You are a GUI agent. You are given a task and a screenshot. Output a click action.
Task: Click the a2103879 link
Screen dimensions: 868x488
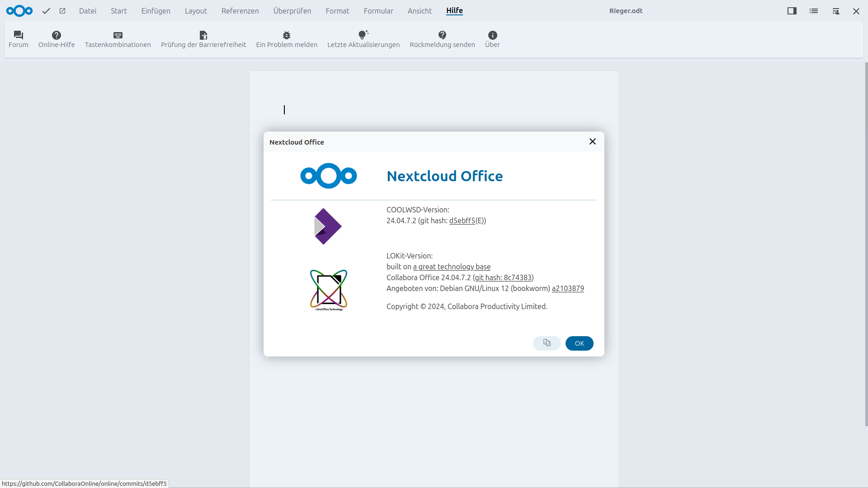[568, 289]
